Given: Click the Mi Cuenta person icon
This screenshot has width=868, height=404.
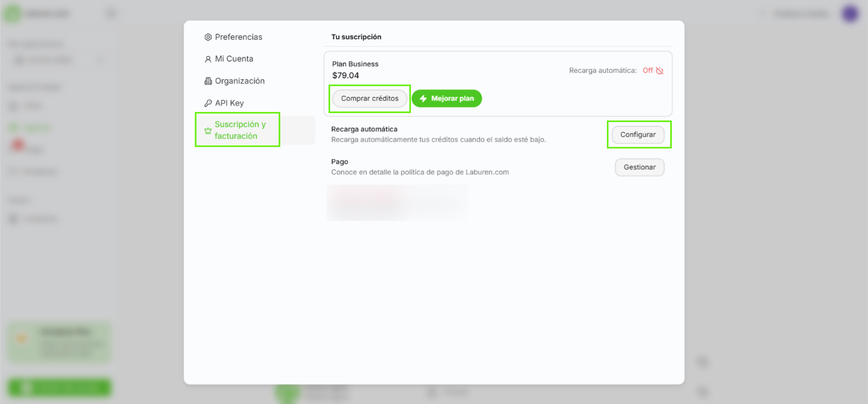Looking at the screenshot, I should click(208, 59).
